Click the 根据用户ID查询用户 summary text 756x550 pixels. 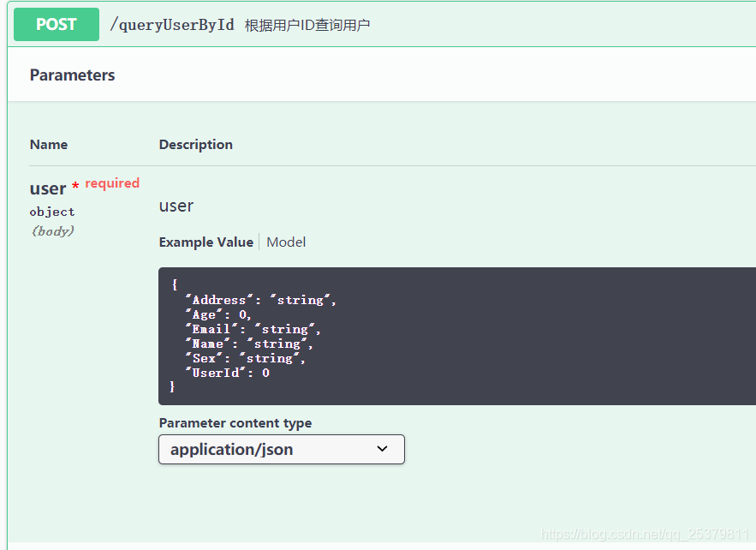pos(307,26)
